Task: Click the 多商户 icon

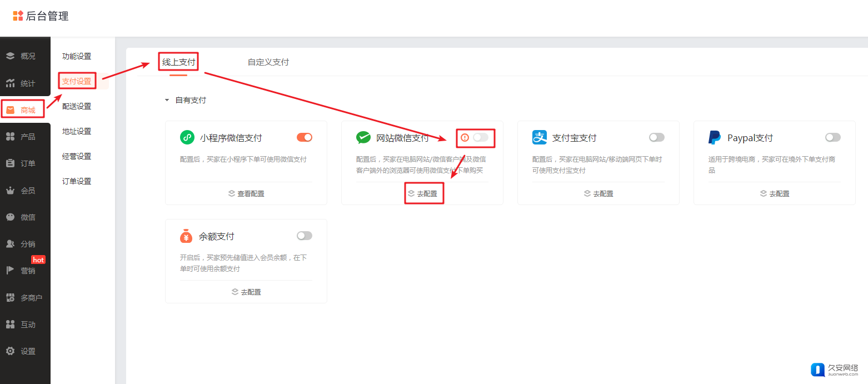Action: [x=10, y=298]
